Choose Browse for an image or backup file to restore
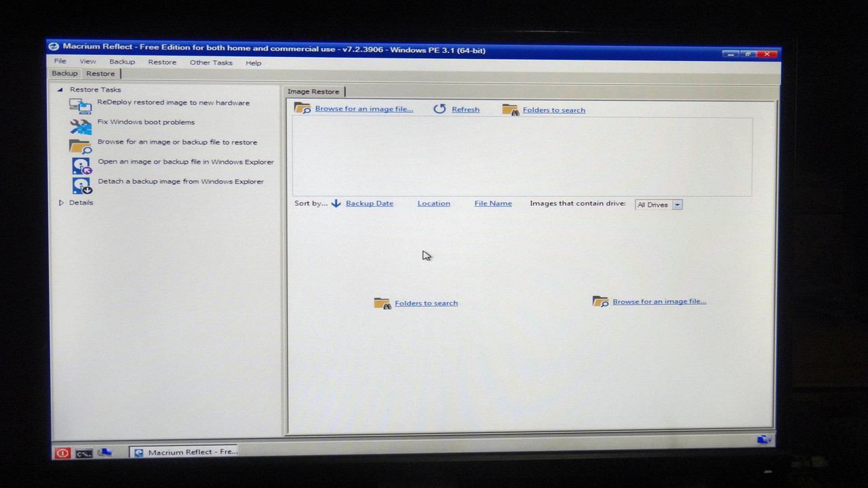 tap(177, 142)
